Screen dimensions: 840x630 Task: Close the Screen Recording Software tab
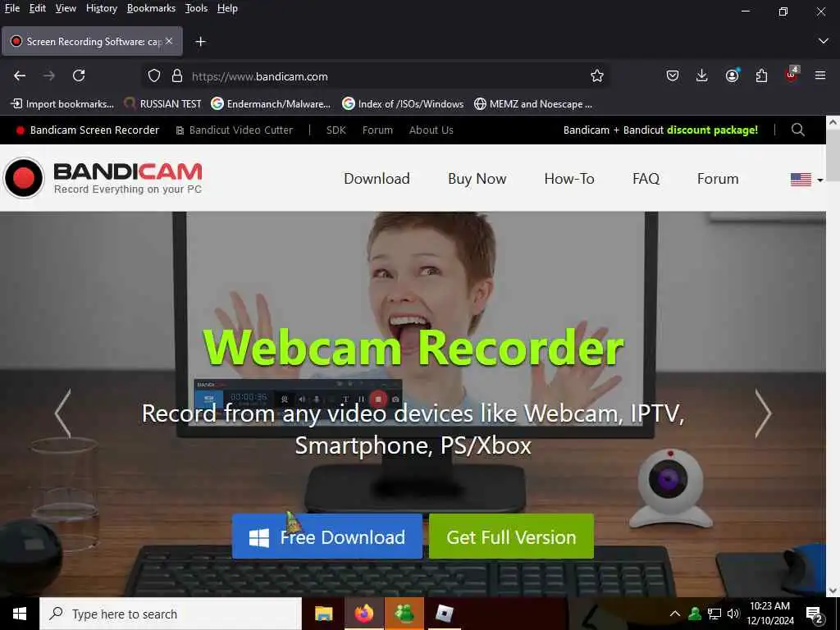pyautogui.click(x=169, y=41)
